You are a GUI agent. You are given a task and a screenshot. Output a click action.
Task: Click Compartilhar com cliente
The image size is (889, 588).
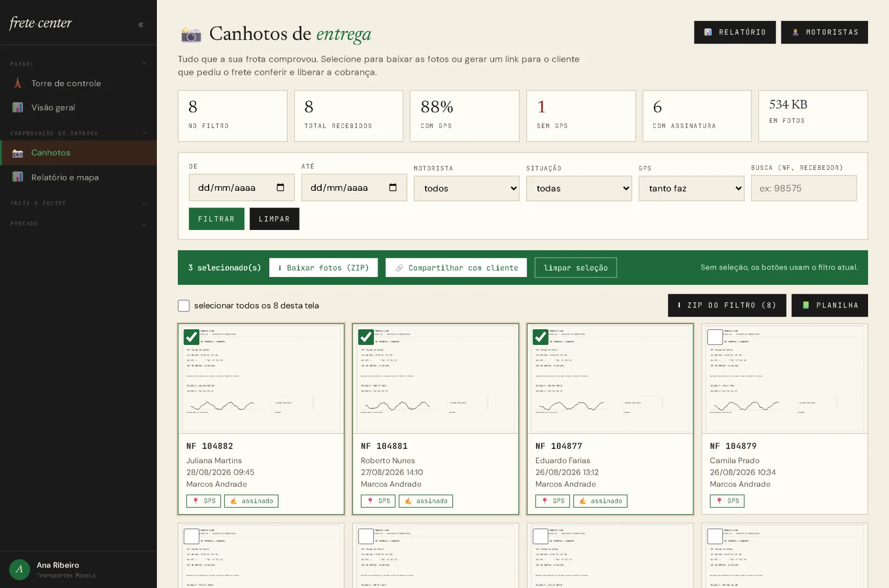tap(456, 268)
